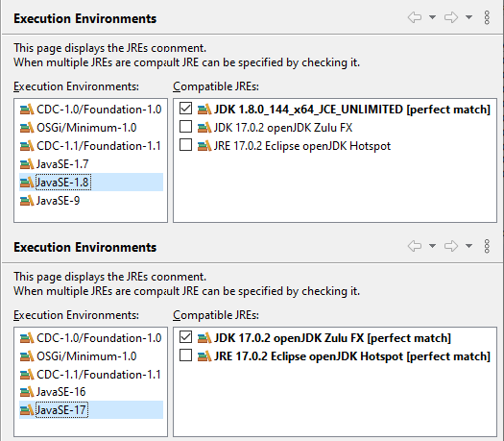The width and height of the screenshot is (504, 441).
Task: Click library icon beside JavaSE-9
Action: pos(27,201)
